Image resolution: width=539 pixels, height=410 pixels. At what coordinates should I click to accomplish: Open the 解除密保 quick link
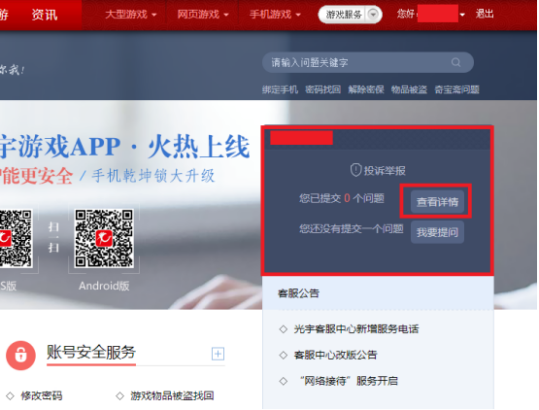(x=366, y=90)
